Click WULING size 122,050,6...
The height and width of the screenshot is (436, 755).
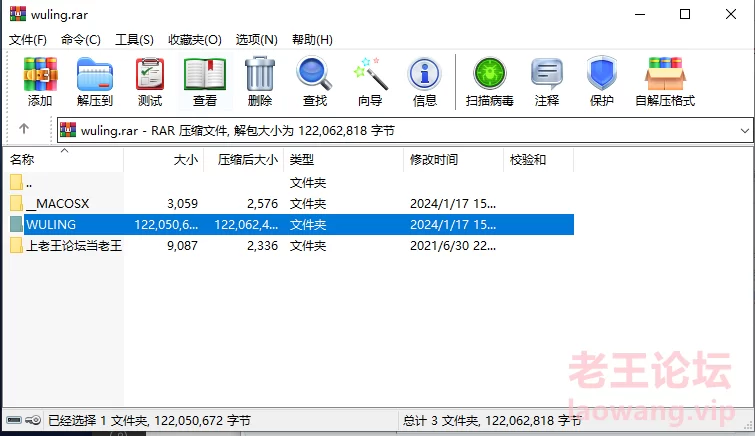[x=166, y=225]
